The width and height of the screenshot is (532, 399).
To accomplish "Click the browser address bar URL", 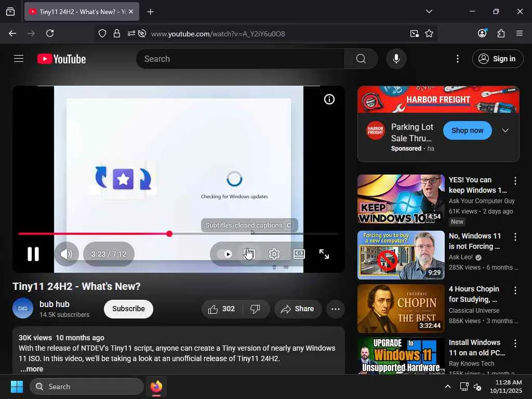I will (x=218, y=34).
